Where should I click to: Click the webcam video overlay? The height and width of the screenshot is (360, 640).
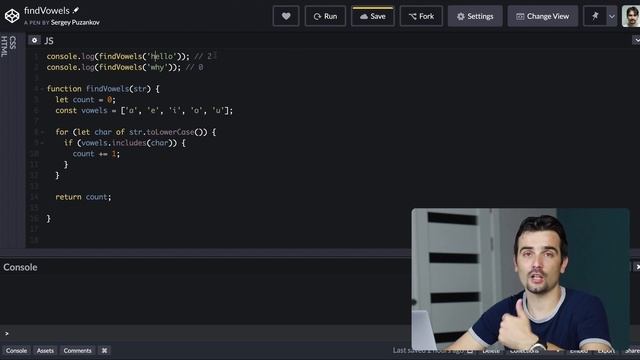coord(520,280)
